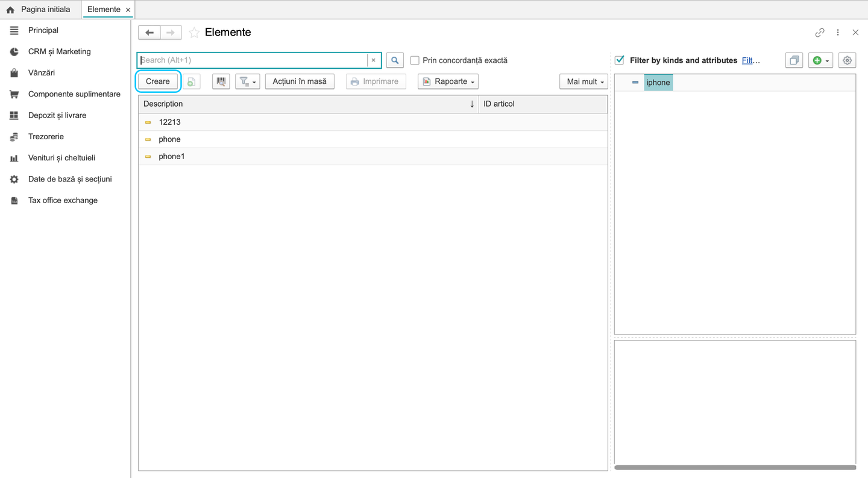Screen dimensions: 868x478
Task: Open CRM și Marketing pie icon
Action: coord(14,52)
